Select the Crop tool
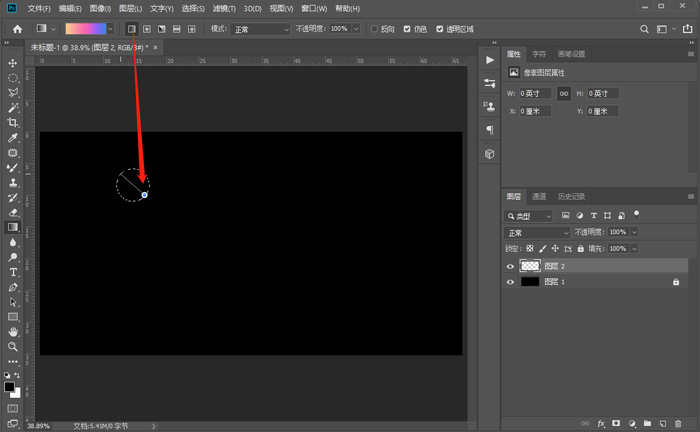This screenshot has height=432, width=700. point(13,122)
